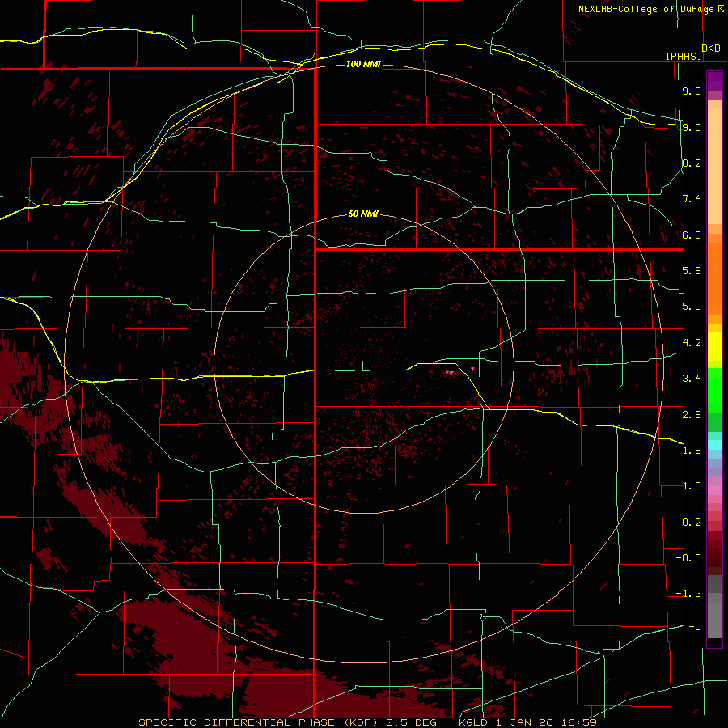Click the 1.0 value on the color scale
Image resolution: width=728 pixels, height=728 pixels.
point(692,486)
